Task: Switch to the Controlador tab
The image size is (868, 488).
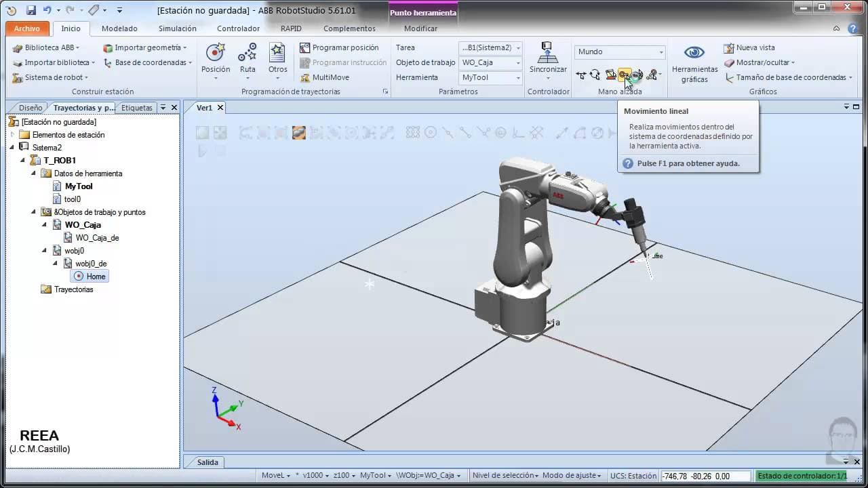Action: click(238, 28)
